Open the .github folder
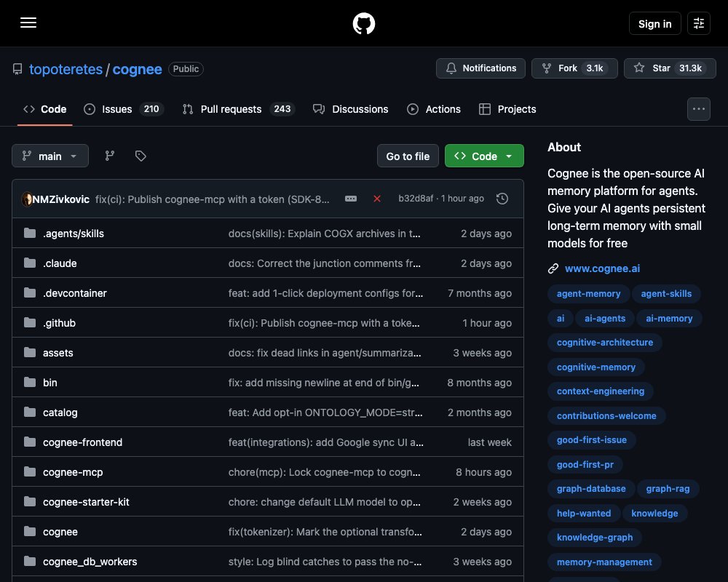728x582 pixels. click(x=59, y=323)
